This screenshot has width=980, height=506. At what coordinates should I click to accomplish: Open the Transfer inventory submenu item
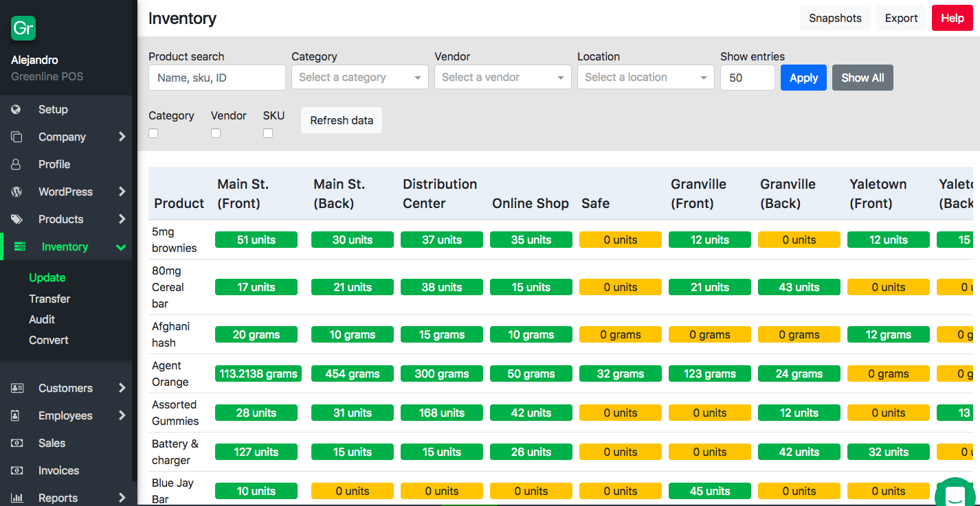tap(49, 299)
